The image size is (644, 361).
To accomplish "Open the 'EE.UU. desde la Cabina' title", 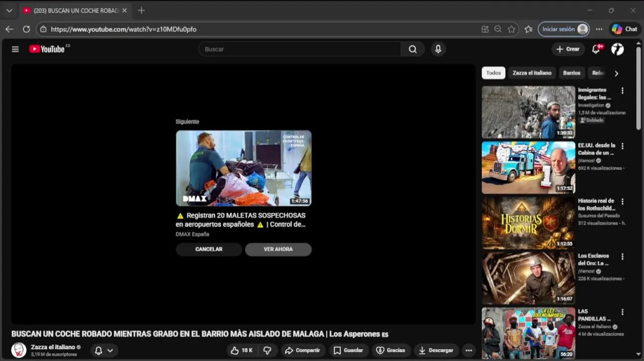I will click(x=596, y=149).
